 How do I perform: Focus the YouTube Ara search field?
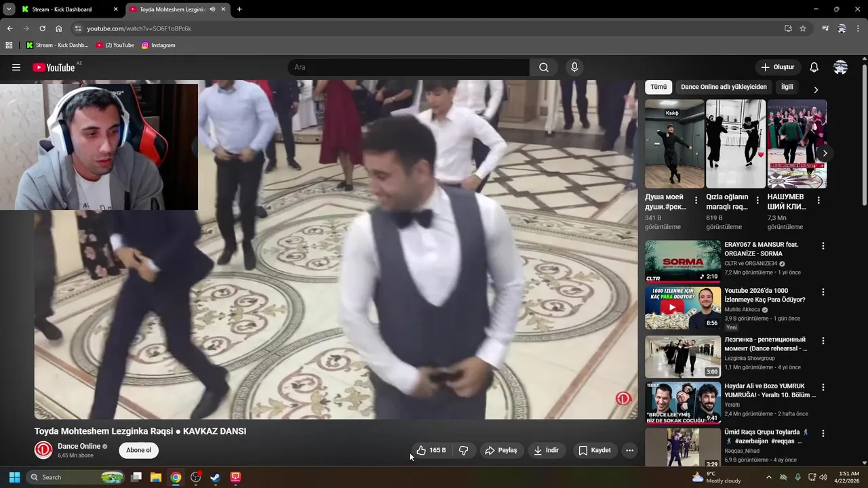click(409, 67)
